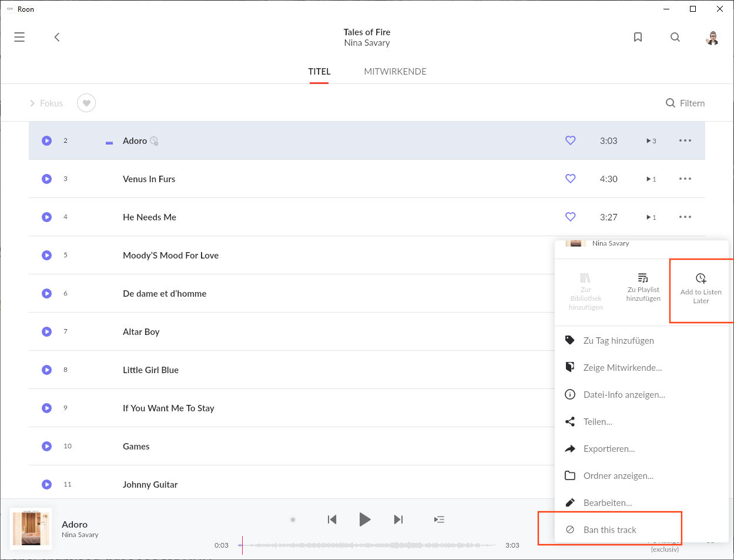This screenshot has height=560, width=734.
Task: Play track Venus In Furs
Action: tap(47, 179)
